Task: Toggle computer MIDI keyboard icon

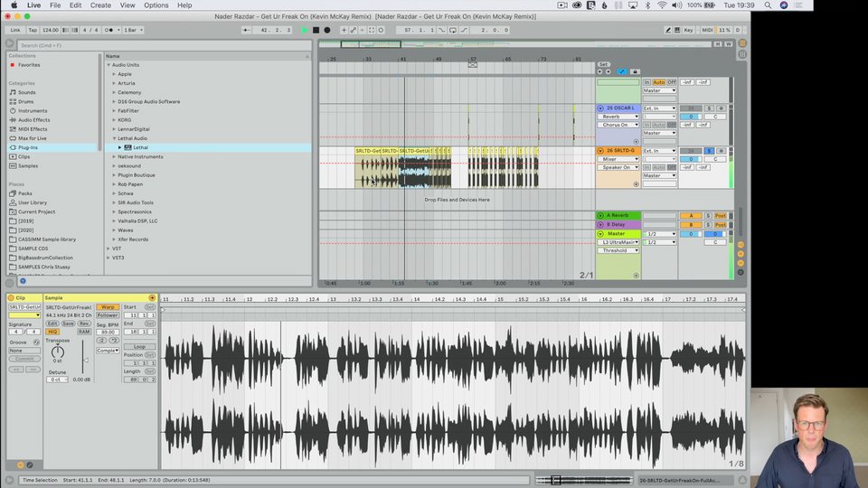Action: point(677,30)
